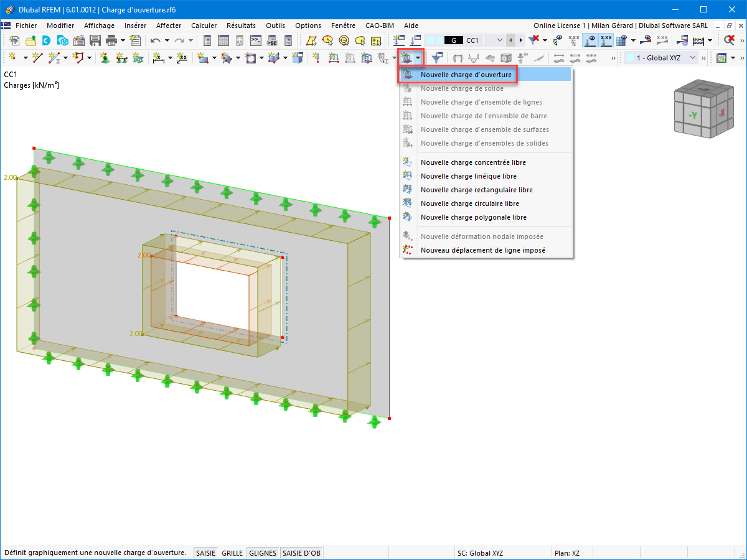Expand the redo history dropdown arrow
The image size is (747, 560).
coord(190,40)
